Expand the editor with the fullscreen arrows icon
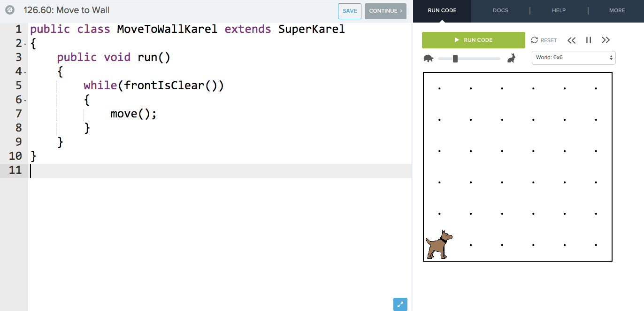 400,304
